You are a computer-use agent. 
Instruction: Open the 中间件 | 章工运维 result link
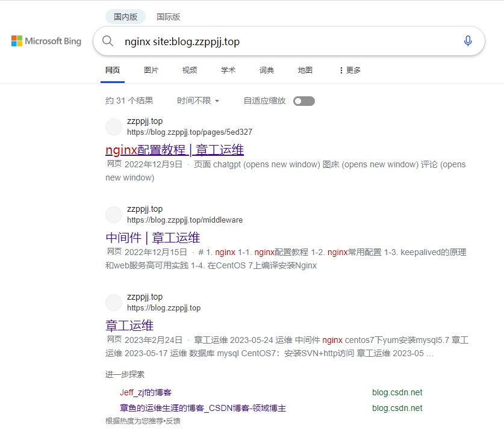[x=152, y=238]
